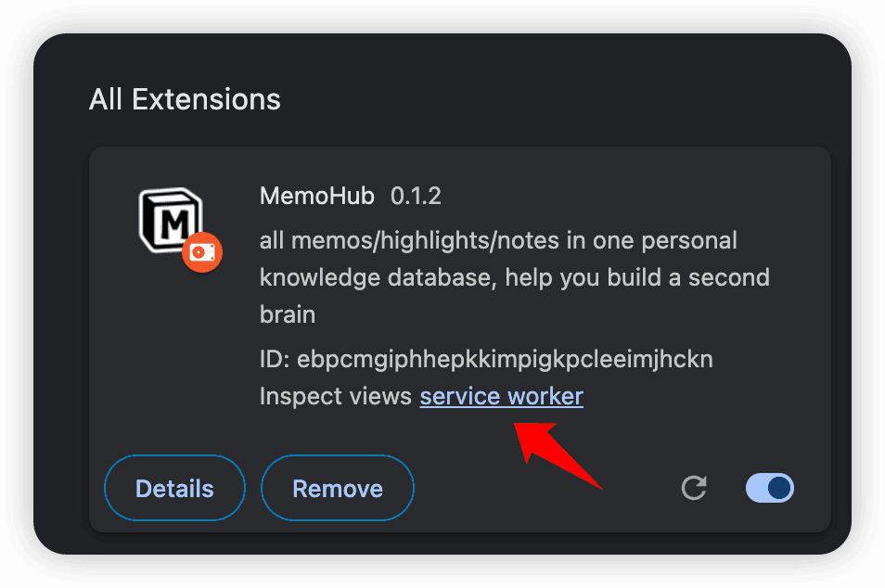Click the MemoHub extension logo
The height and width of the screenshot is (588, 885).
coord(171,220)
